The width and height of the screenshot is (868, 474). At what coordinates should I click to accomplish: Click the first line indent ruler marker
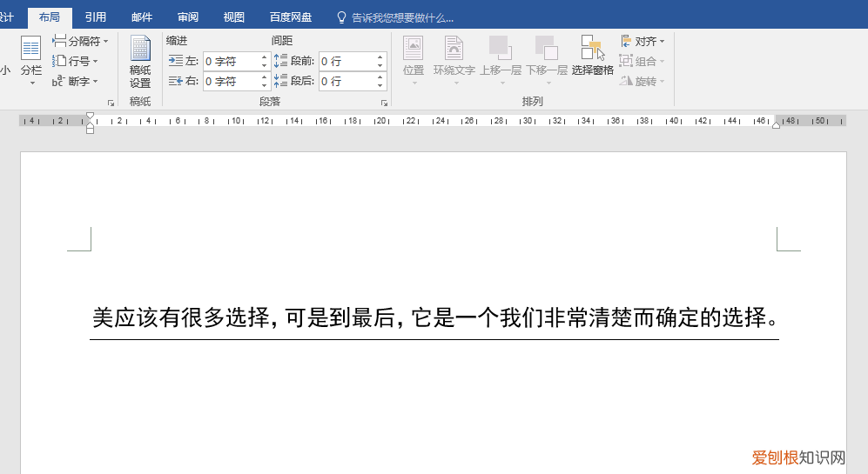(x=90, y=117)
